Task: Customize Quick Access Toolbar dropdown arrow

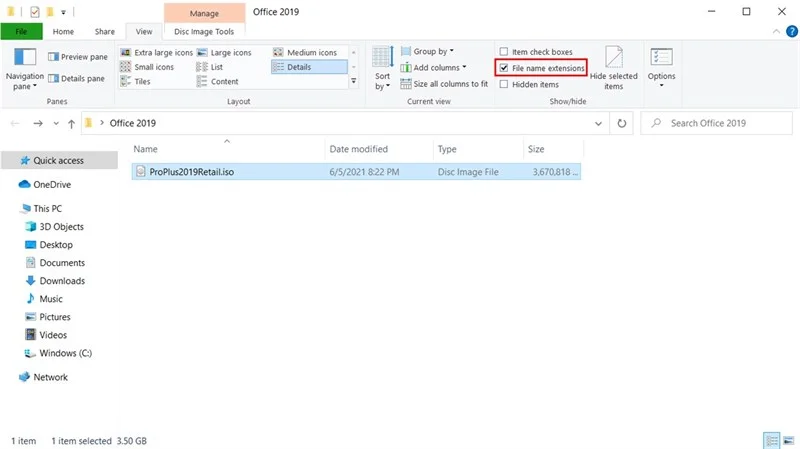Action: point(63,12)
